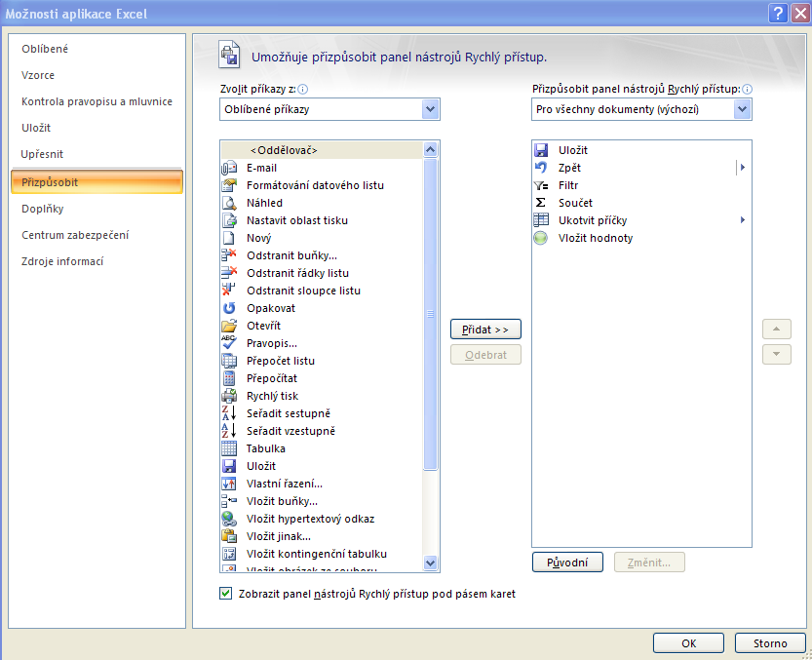The width and height of the screenshot is (812, 660).
Task: Open the Pro všechny dokumenty dropdown
Action: click(742, 109)
